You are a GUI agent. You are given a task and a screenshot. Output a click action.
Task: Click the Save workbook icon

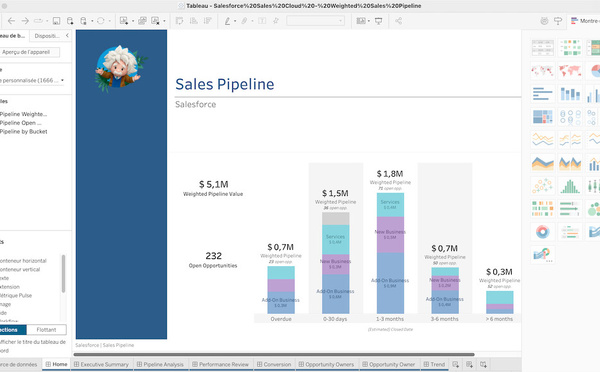click(56, 21)
